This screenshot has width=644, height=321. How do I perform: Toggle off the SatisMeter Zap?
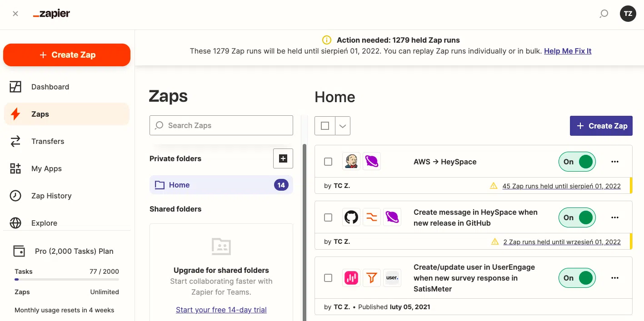pyautogui.click(x=577, y=278)
